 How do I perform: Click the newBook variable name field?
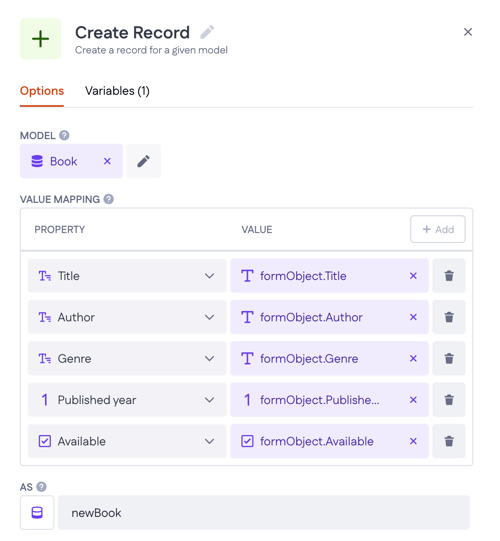(264, 513)
